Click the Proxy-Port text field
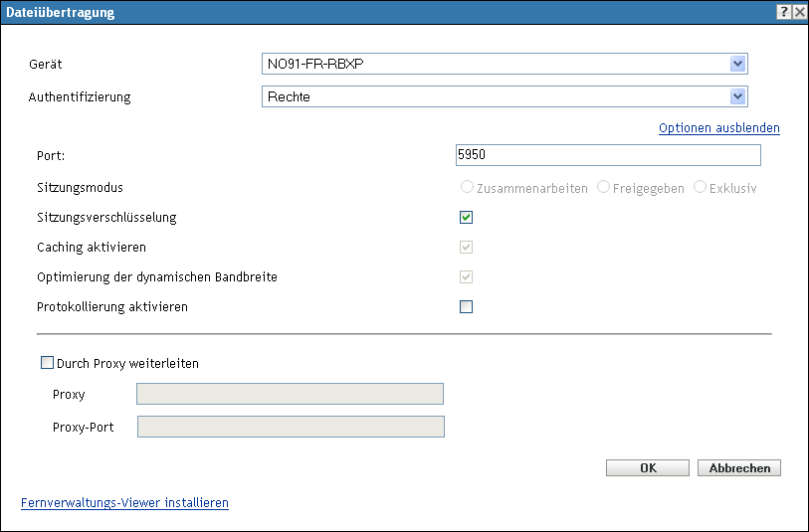Screen dimensions: 809x532 (x=290, y=427)
